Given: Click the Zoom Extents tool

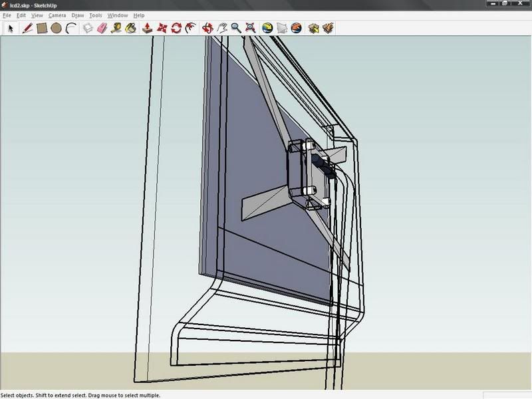Looking at the screenshot, I should tap(251, 28).
